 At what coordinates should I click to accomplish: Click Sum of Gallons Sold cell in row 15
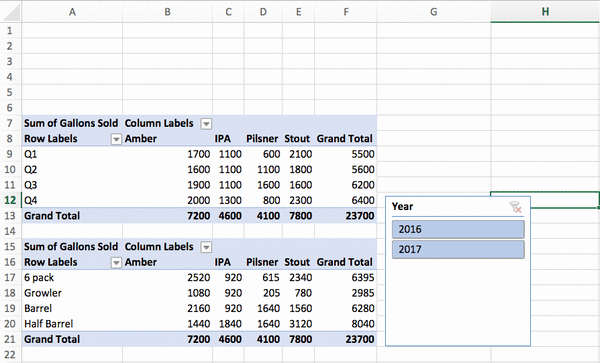coord(71,247)
